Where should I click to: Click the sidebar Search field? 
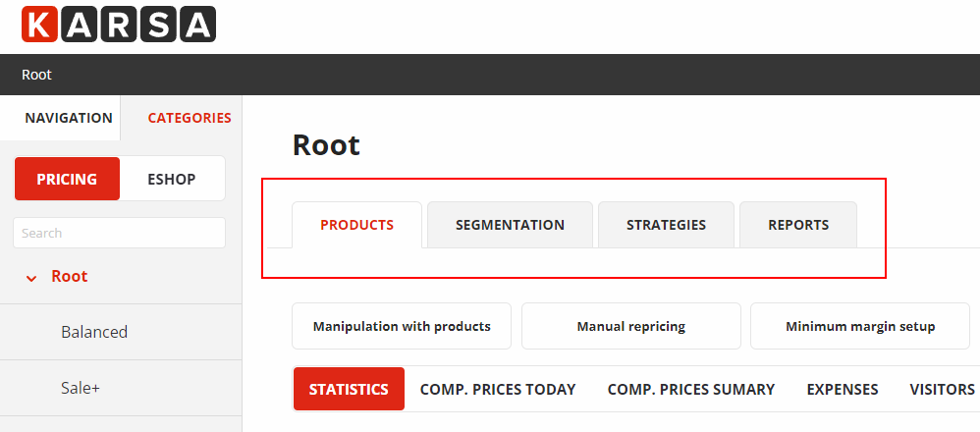pyautogui.click(x=119, y=233)
